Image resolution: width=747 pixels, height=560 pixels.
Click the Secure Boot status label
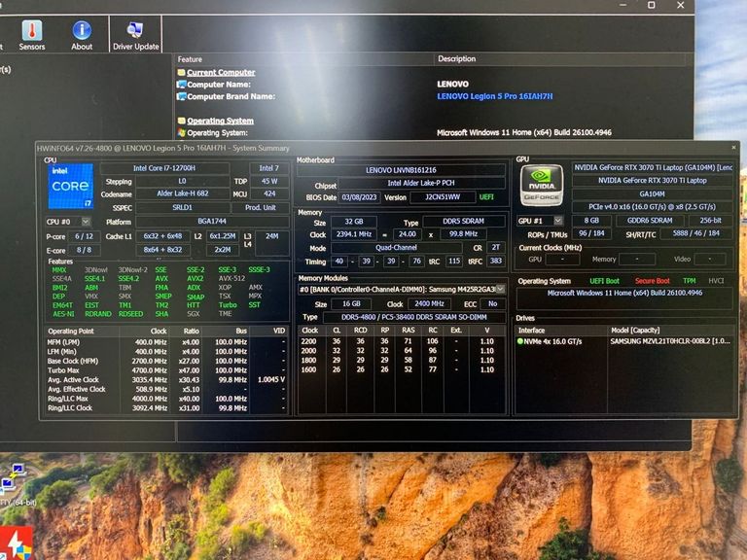pos(653,281)
